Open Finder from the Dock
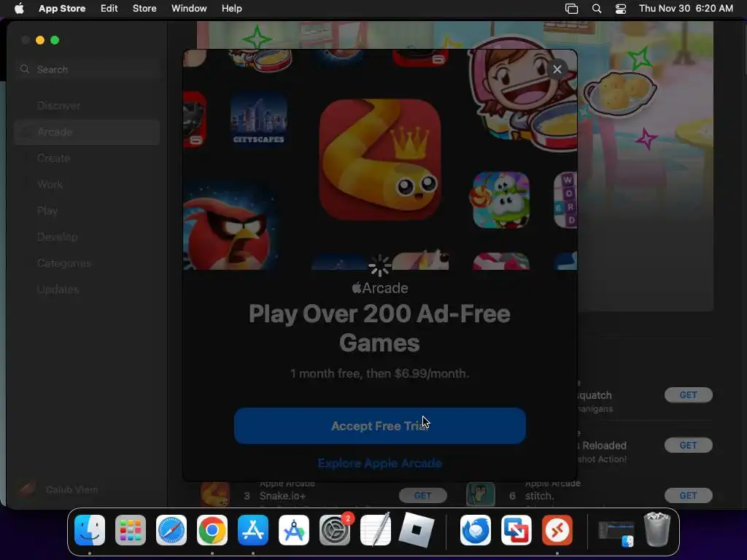 click(x=90, y=530)
